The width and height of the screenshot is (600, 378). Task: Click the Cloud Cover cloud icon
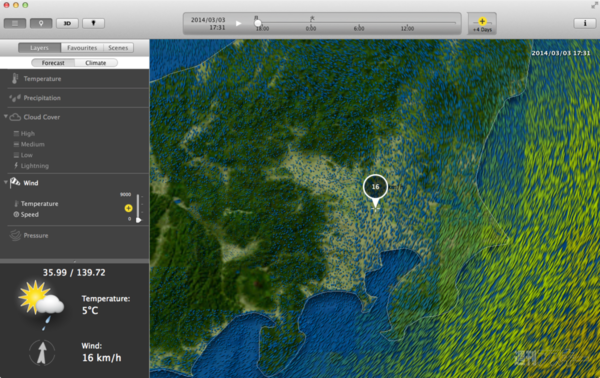tap(15, 117)
